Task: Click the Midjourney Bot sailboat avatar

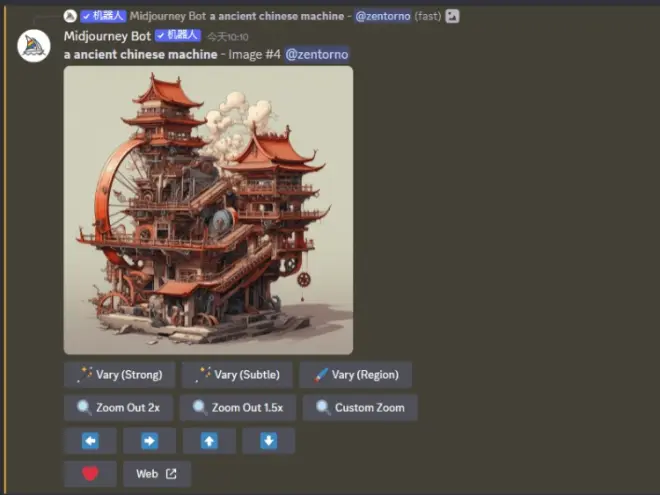Action: pyautogui.click(x=34, y=45)
